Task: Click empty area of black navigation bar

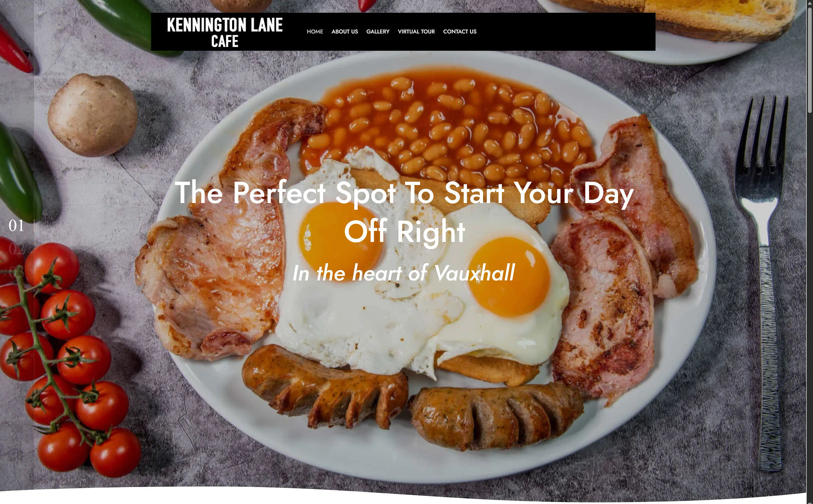Action: pyautogui.click(x=566, y=32)
